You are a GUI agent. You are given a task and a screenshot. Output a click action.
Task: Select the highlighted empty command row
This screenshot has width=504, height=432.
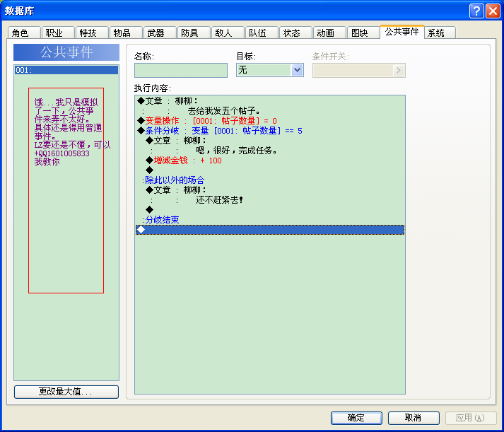tap(270, 230)
